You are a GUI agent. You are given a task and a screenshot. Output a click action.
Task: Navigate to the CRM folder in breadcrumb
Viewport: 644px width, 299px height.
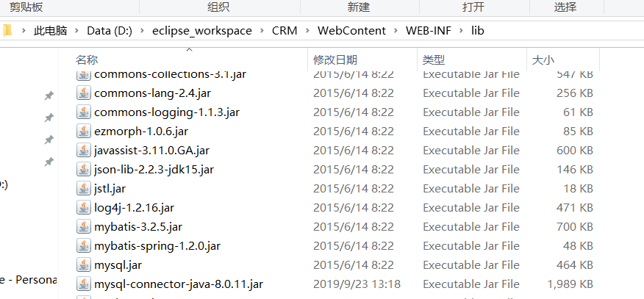pyautogui.click(x=285, y=31)
